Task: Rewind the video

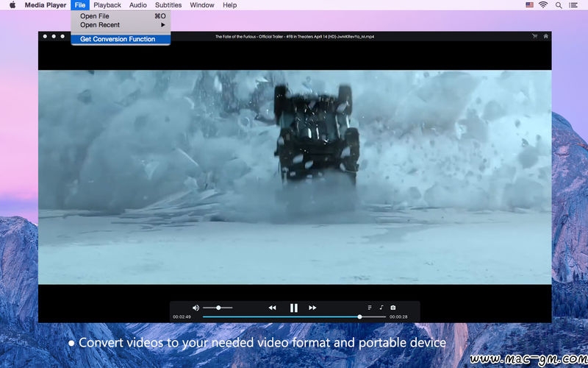Action: coord(272,308)
